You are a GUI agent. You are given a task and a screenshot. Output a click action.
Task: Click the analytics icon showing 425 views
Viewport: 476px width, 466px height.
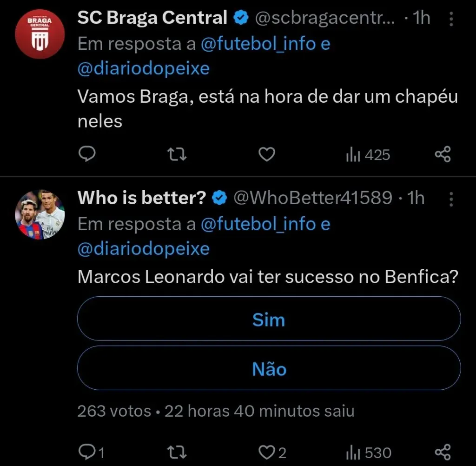[367, 154]
